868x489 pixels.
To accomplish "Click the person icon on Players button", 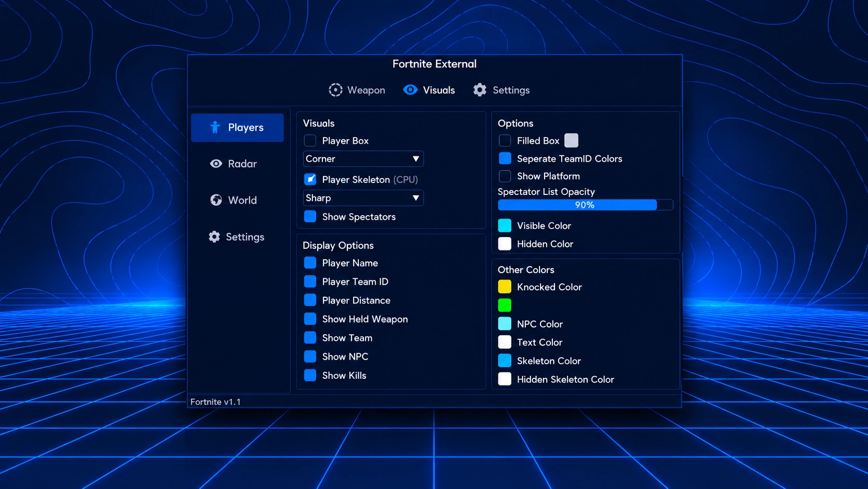I will pos(215,127).
